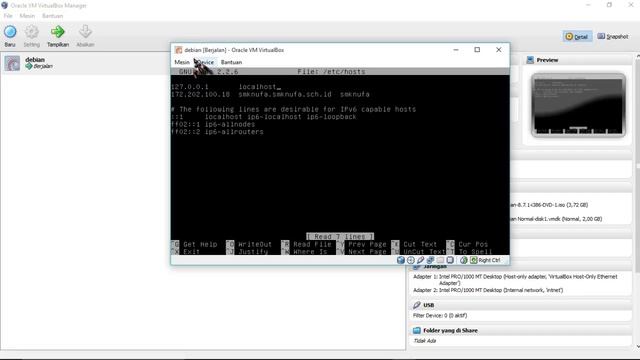Click the disk1.vmdk (Normal, 2,00 GB) entry
Viewport: 640px width, 360px height.
point(556,219)
